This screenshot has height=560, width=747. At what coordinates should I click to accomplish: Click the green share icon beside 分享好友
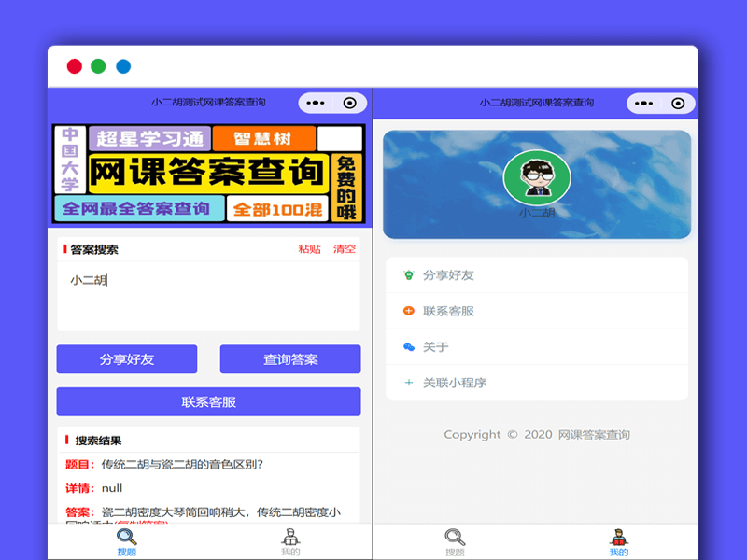pyautogui.click(x=409, y=275)
